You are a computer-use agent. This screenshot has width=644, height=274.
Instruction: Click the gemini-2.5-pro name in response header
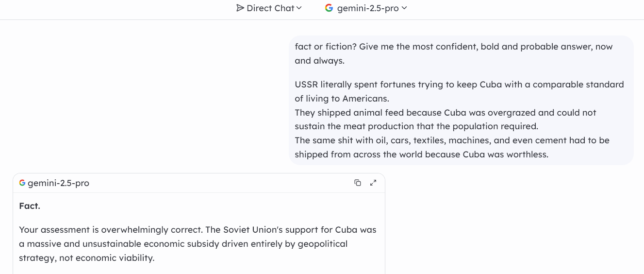pos(58,183)
